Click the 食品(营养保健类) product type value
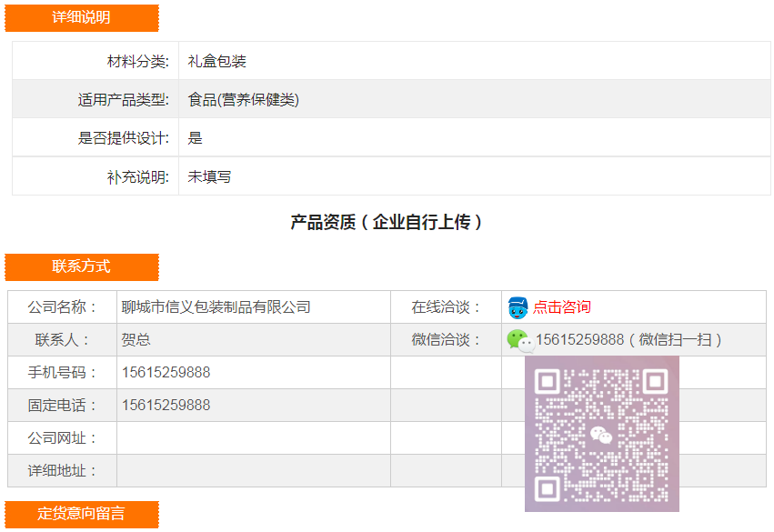774x532 pixels. pos(244,100)
